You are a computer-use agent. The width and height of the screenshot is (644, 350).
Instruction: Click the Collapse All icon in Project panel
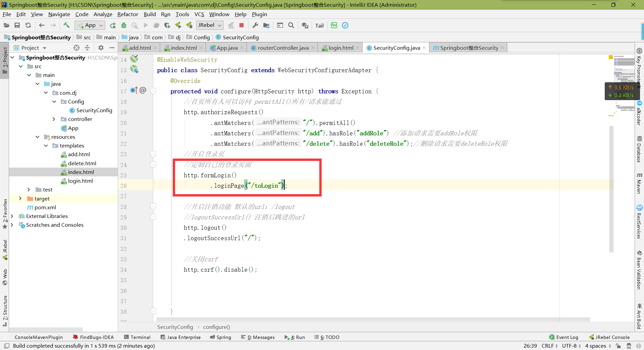point(87,48)
